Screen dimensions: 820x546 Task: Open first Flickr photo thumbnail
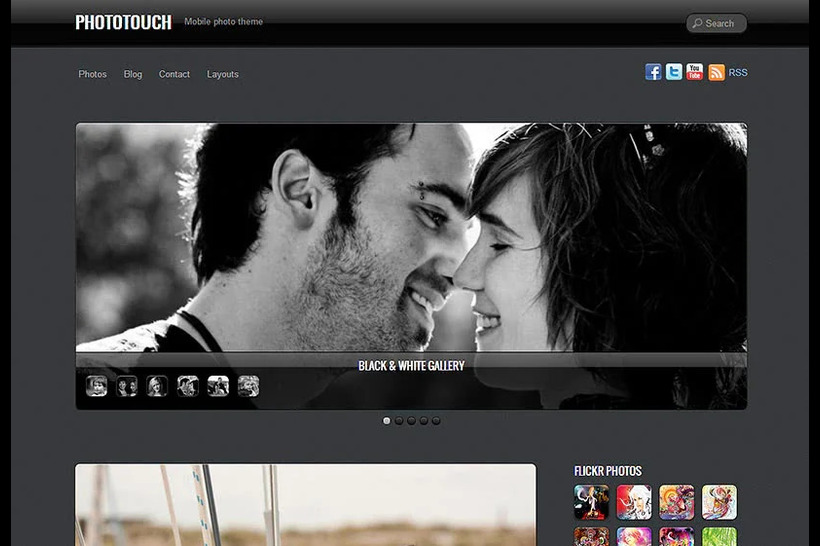(591, 502)
